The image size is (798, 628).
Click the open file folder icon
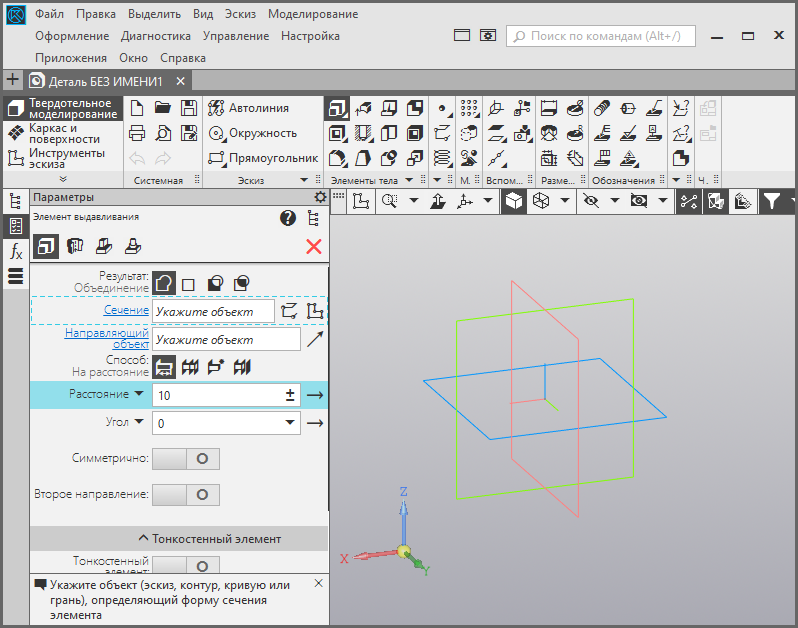click(163, 108)
